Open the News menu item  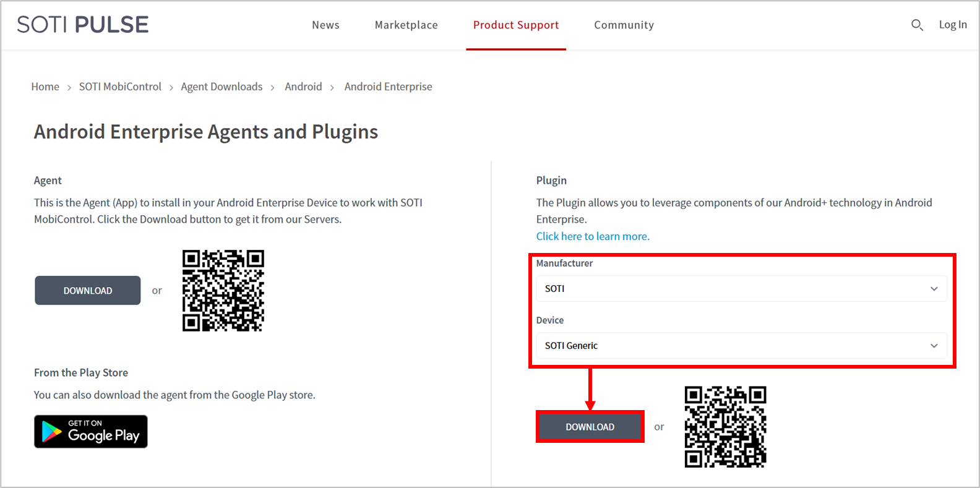(325, 25)
